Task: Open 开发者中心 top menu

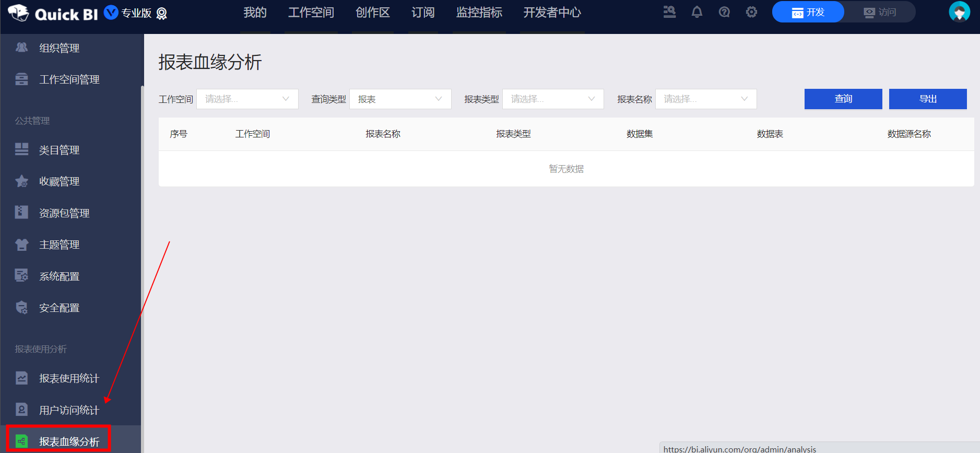Action: [552, 13]
